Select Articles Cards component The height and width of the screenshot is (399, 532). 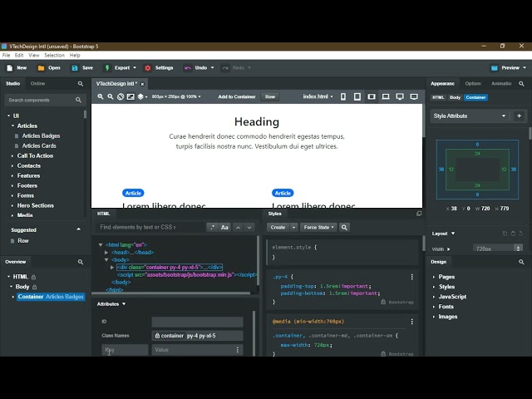(x=39, y=146)
